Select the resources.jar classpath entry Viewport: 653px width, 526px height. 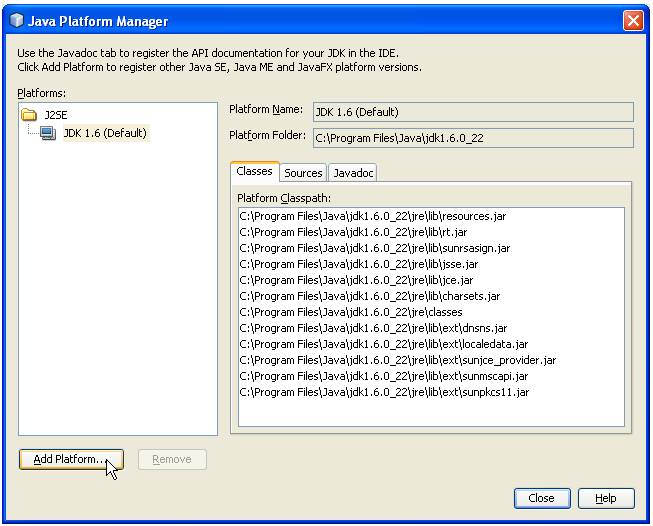(373, 216)
